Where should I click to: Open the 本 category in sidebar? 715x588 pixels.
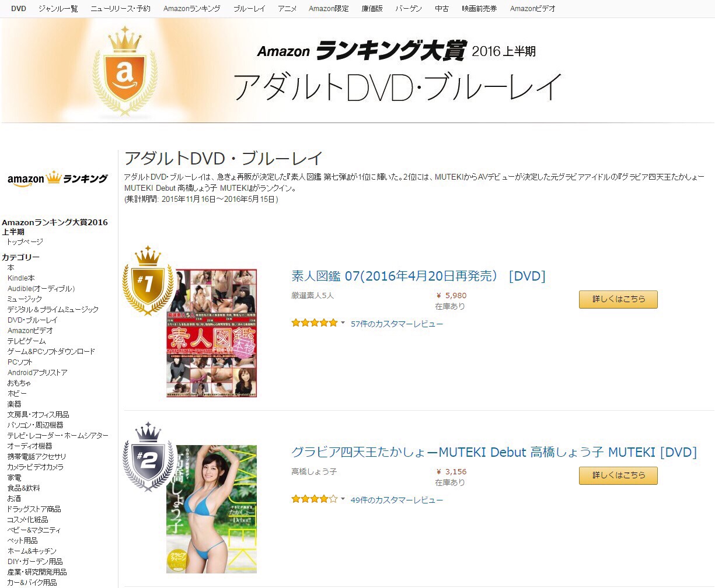tap(11, 268)
